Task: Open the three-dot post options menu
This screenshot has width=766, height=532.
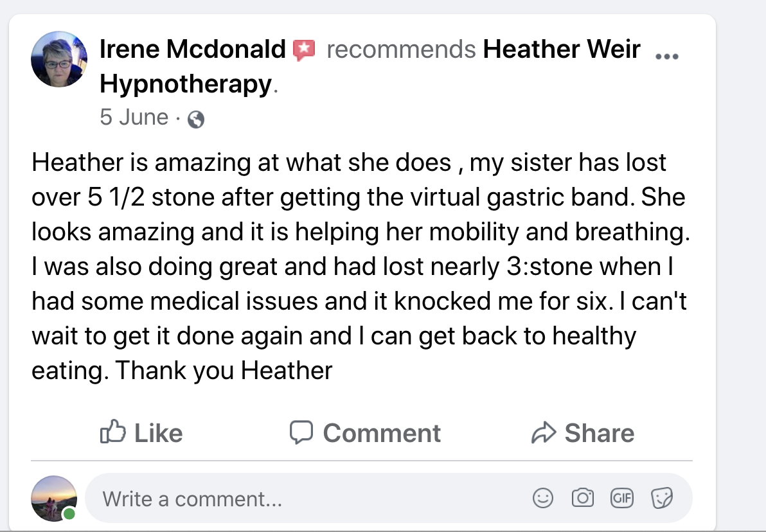Action: [x=666, y=56]
